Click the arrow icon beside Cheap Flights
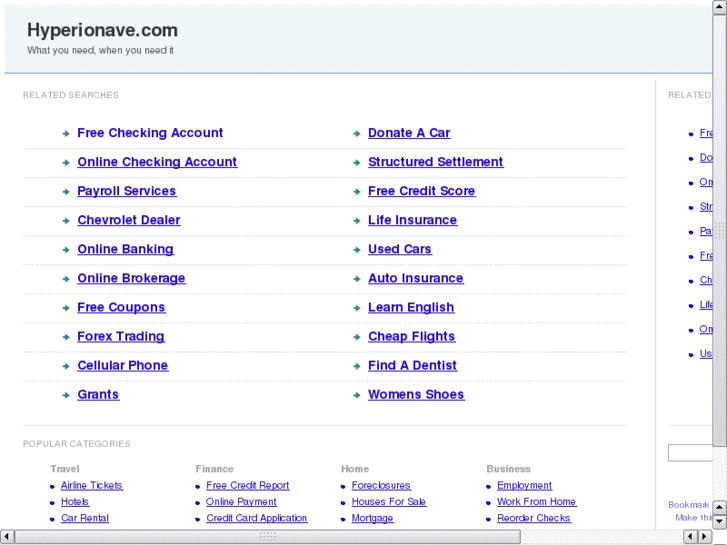 [357, 337]
